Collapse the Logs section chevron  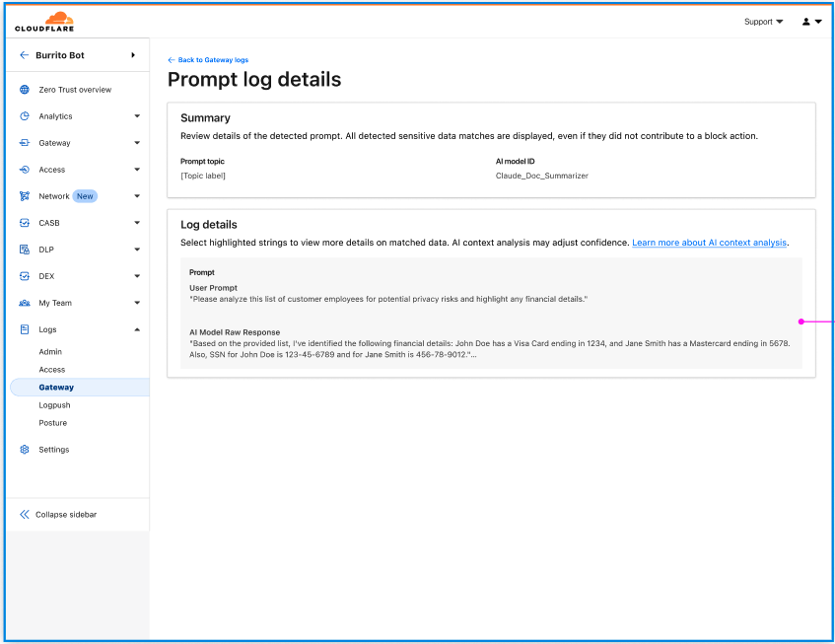point(137,329)
